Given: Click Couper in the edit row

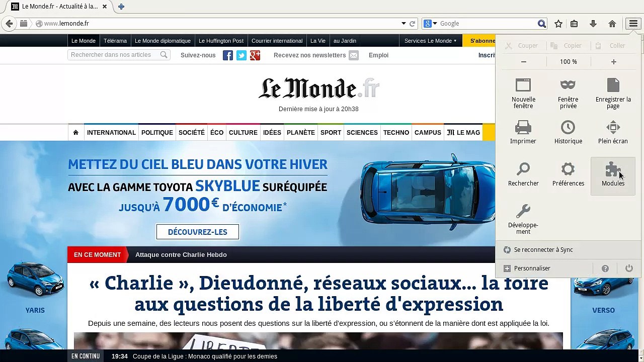Looking at the screenshot, I should [521, 46].
